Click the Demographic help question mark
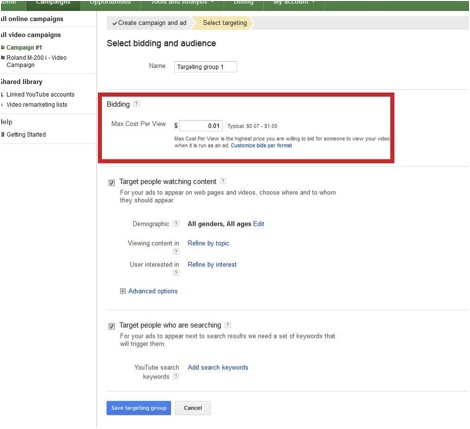This screenshot has width=470, height=429. [176, 223]
